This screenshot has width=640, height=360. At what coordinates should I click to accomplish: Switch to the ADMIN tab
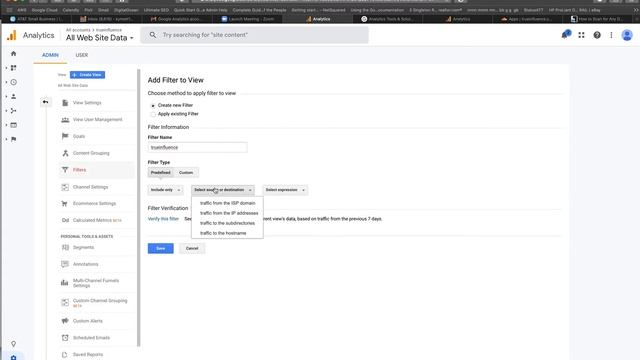(50, 55)
